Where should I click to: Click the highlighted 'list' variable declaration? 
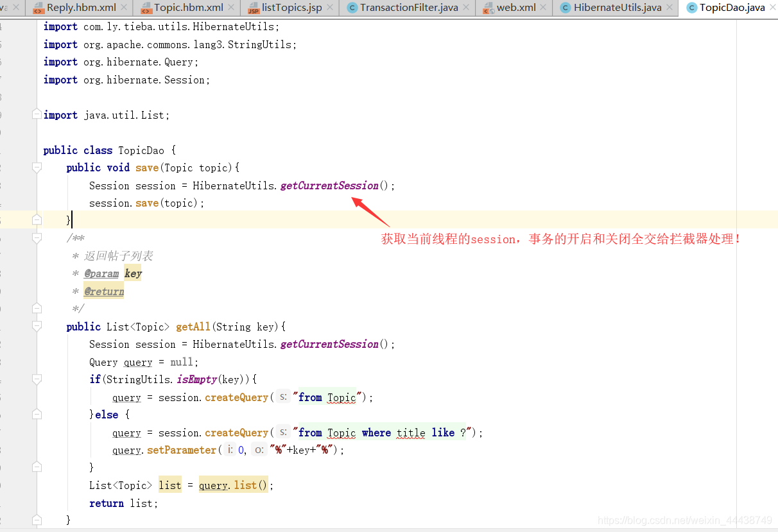pos(170,485)
